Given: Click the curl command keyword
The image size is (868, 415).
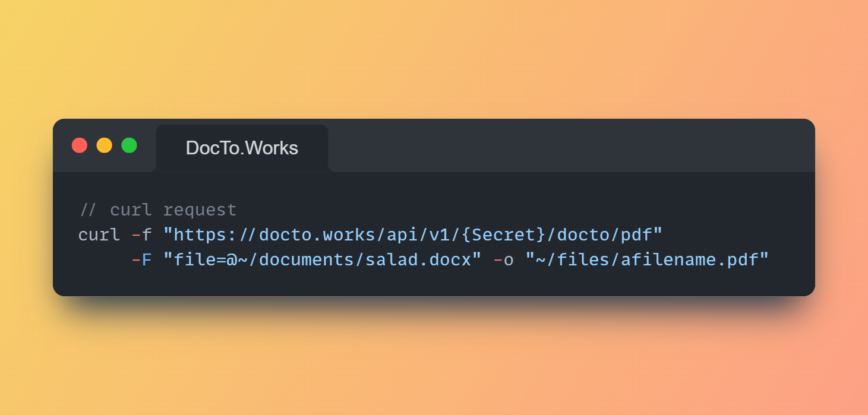Looking at the screenshot, I should point(99,235).
